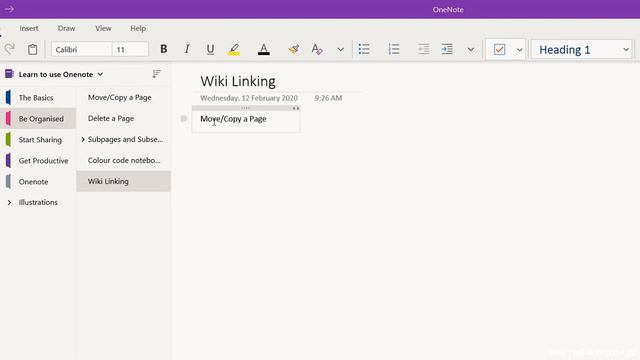Open Colour code notebo... page
The image size is (640, 360).
[123, 161]
